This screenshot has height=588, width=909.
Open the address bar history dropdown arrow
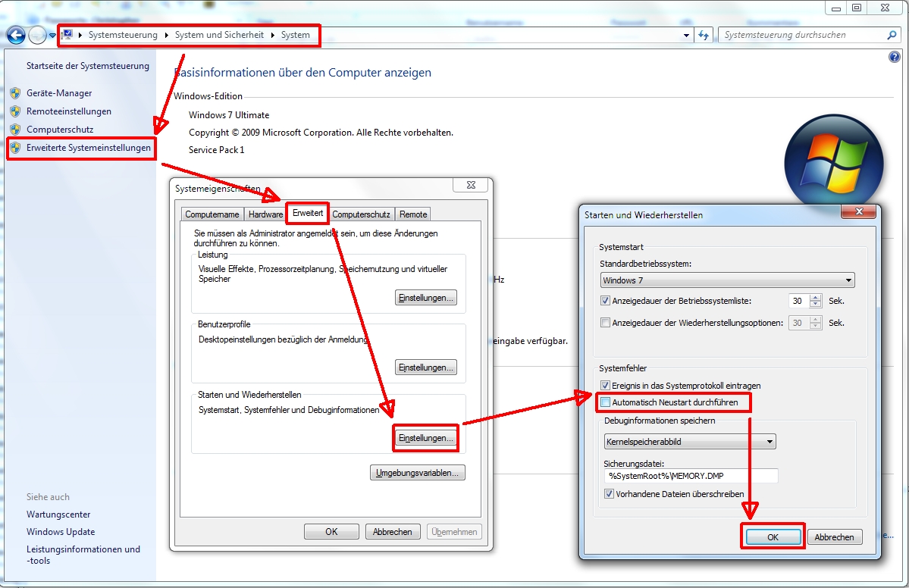[686, 36]
